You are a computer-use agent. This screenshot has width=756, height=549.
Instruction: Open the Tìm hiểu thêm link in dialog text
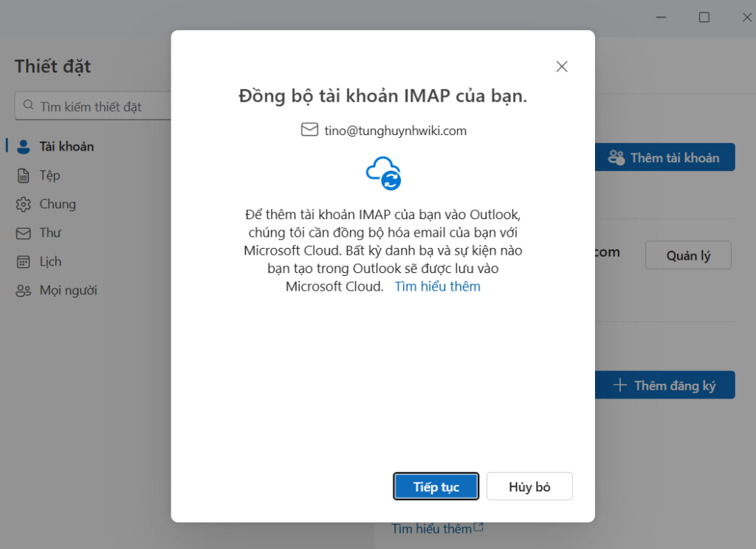pyautogui.click(x=437, y=286)
